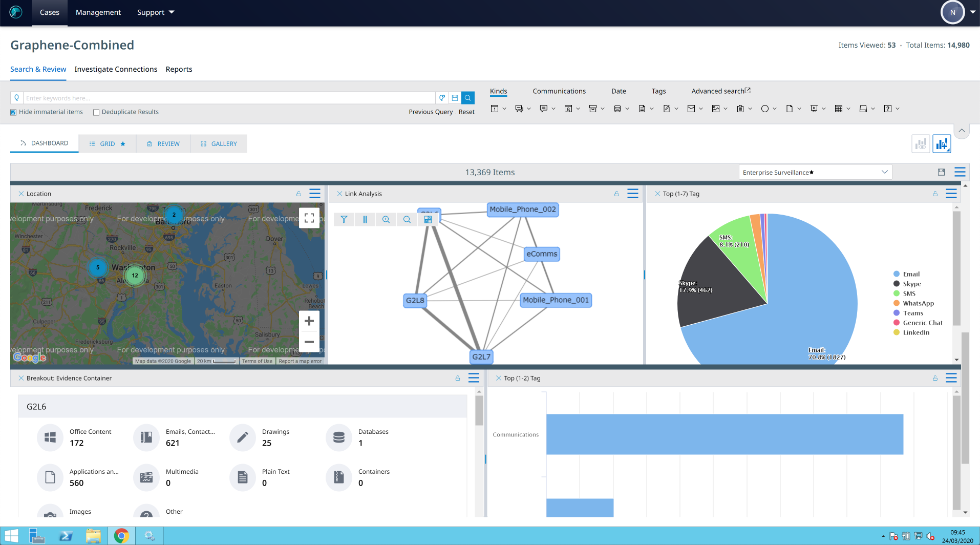Open the Investigate Connections tab
Screen dimensions: 980x545
[116, 69]
